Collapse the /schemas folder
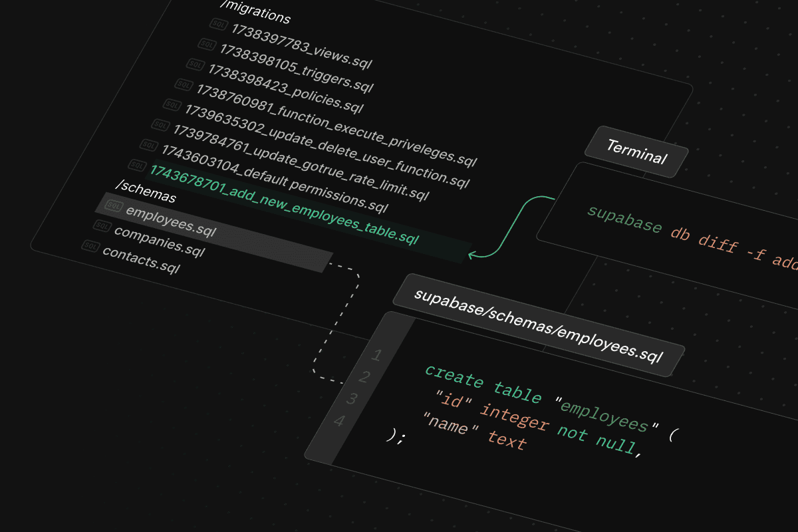Image resolution: width=798 pixels, height=532 pixels. [145, 193]
